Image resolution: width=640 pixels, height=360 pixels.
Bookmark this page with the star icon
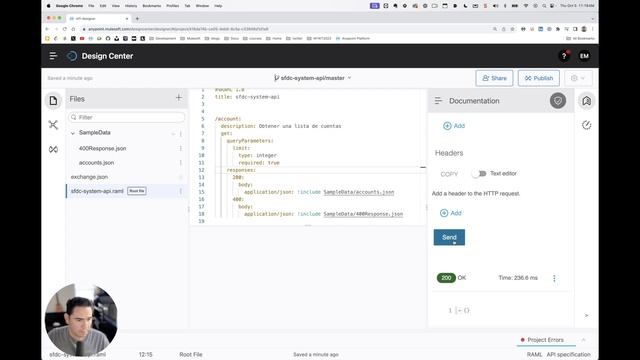pyautogui.click(x=513, y=29)
